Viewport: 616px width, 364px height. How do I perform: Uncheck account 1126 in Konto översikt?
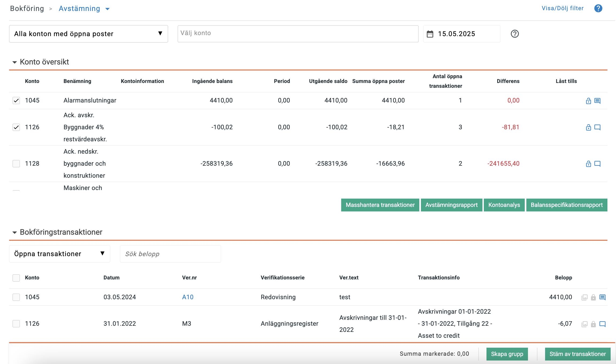pos(16,127)
